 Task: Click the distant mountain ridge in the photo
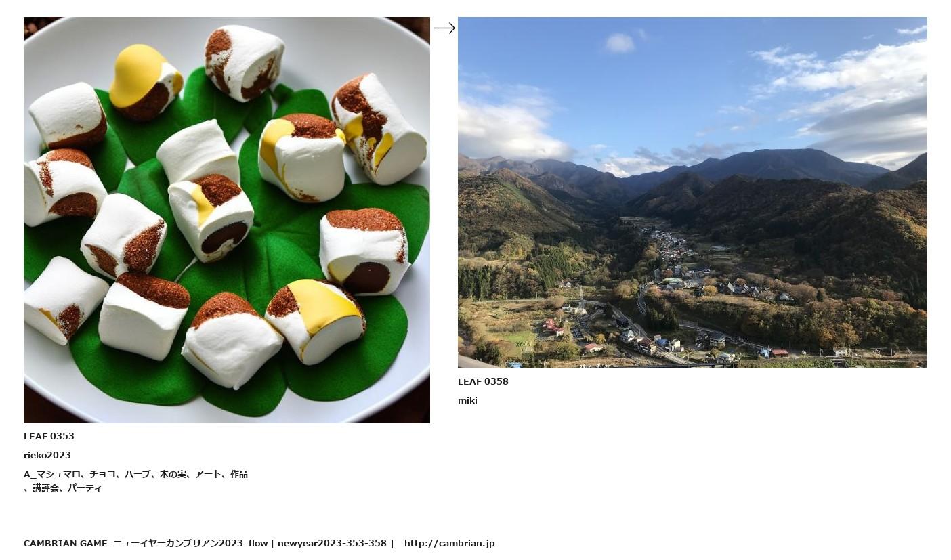[745, 166]
